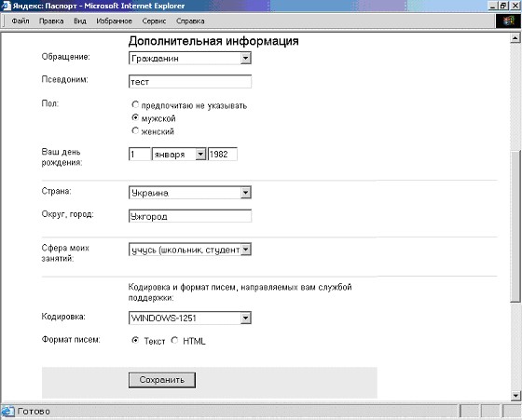Click the status bar page icon beside Готово
The height and width of the screenshot is (420, 522).
click(x=7, y=412)
